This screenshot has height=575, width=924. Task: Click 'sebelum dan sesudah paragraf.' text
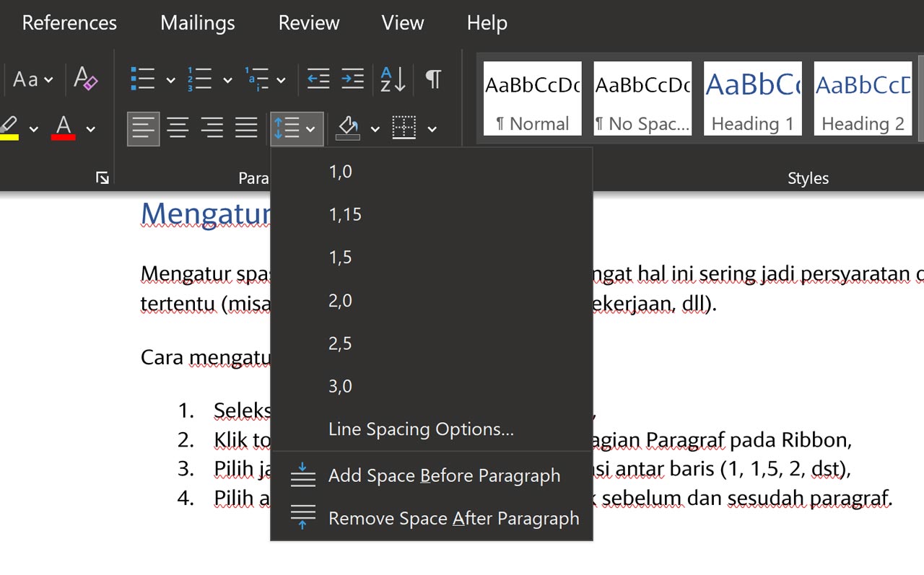748,498
